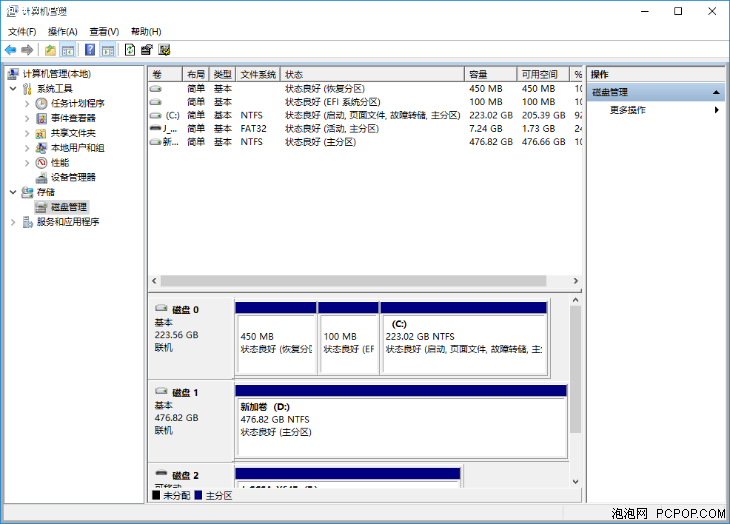Click the disk view scrollbar down arrow
Image resolution: width=730 pixels, height=524 pixels.
(575, 482)
